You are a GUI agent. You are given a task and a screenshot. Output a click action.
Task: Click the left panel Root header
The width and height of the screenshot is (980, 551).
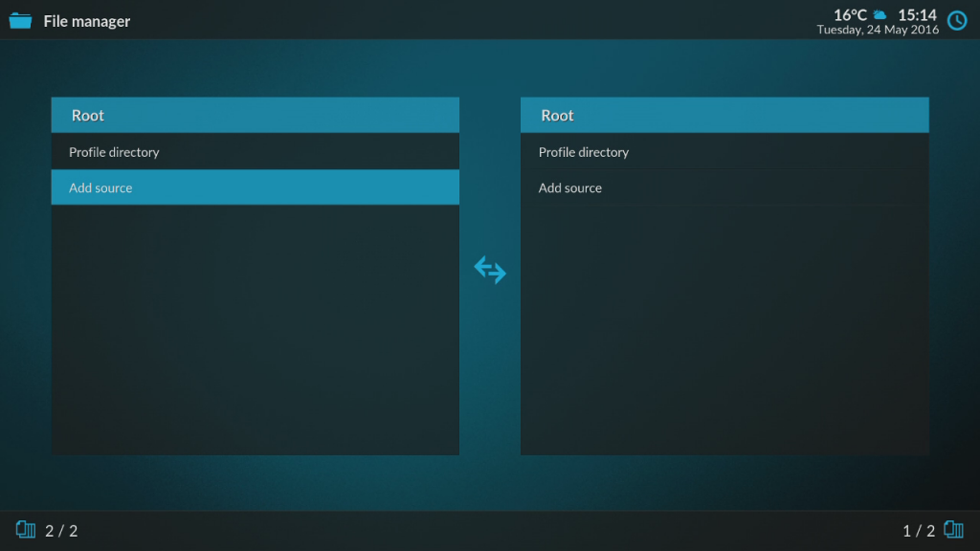click(255, 115)
